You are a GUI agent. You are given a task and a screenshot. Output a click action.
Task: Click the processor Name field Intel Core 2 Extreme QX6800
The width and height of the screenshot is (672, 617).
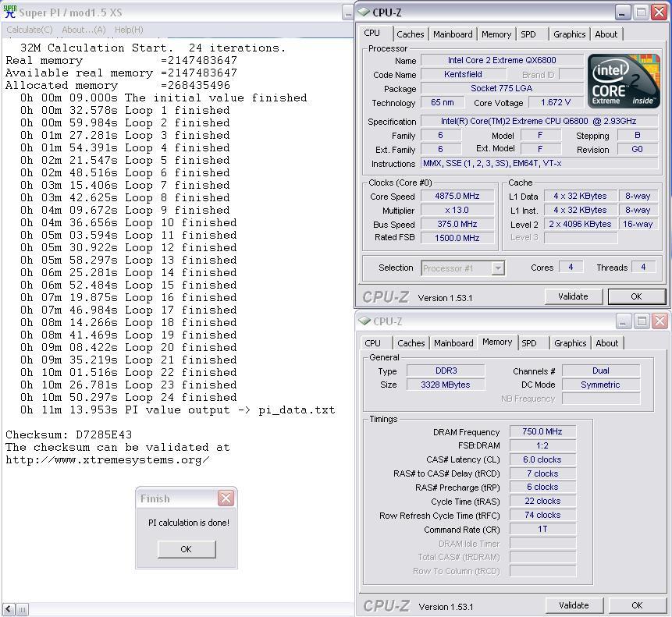coord(502,60)
